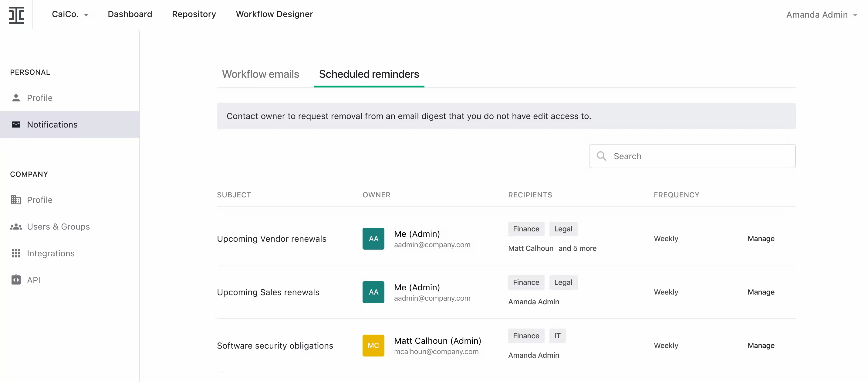Open the Software security obligations reminder
The width and height of the screenshot is (868, 382).
275,346
